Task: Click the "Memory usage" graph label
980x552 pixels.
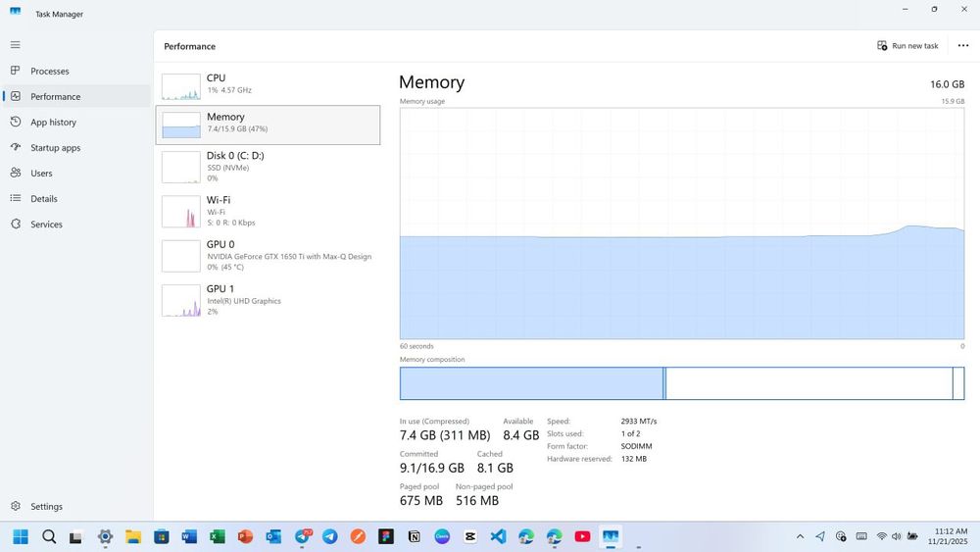Action: (421, 101)
